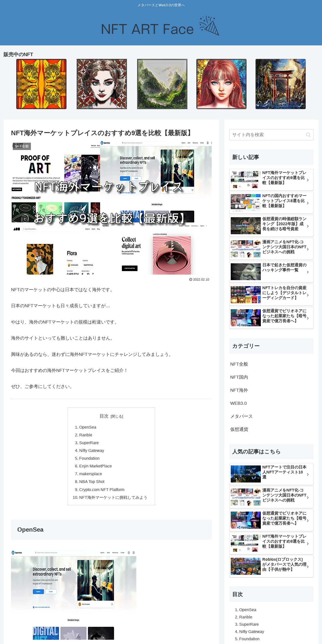Viewport: 322px width, 644px height.
Task: Click chevron of Roblox popular article card
Action: pyautogui.click(x=308, y=567)
